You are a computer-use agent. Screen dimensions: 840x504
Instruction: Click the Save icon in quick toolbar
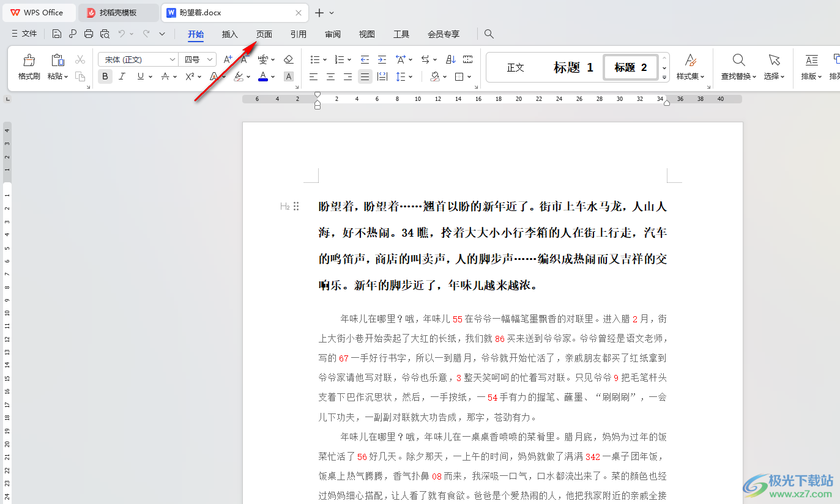click(x=57, y=34)
